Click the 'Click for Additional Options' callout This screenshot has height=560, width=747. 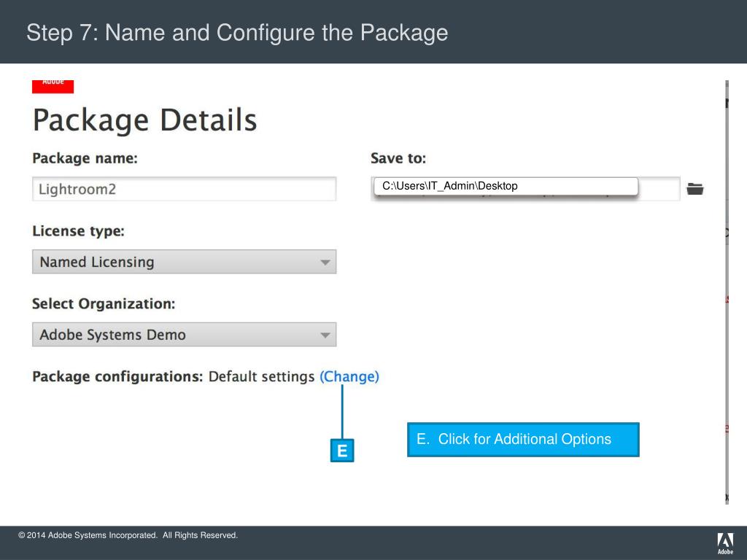522,440
